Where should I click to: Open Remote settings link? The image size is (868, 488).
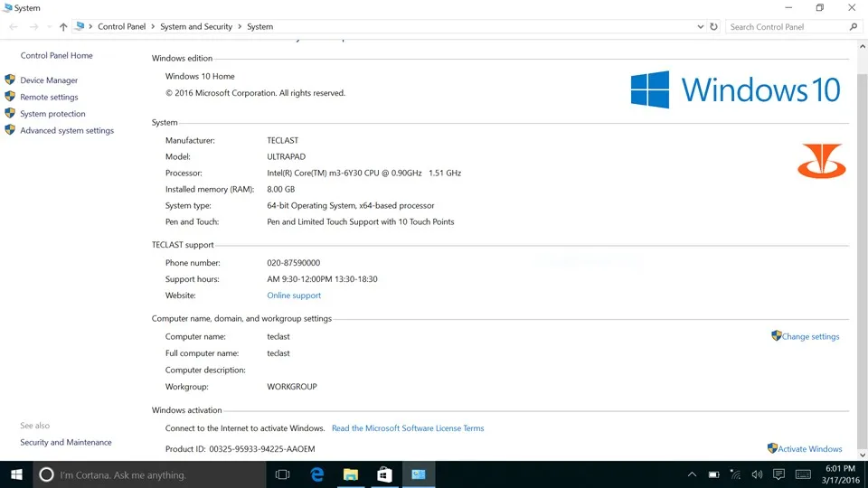(49, 97)
